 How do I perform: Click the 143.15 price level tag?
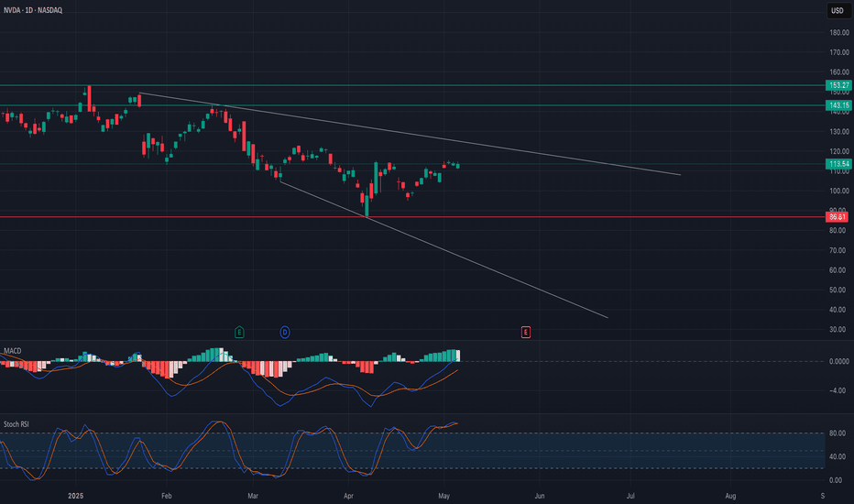tap(838, 105)
